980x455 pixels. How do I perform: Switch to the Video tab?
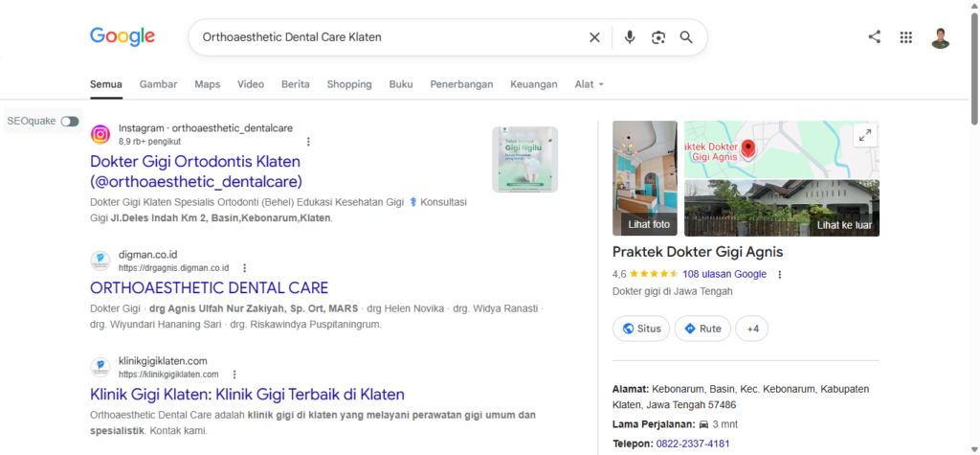[251, 84]
